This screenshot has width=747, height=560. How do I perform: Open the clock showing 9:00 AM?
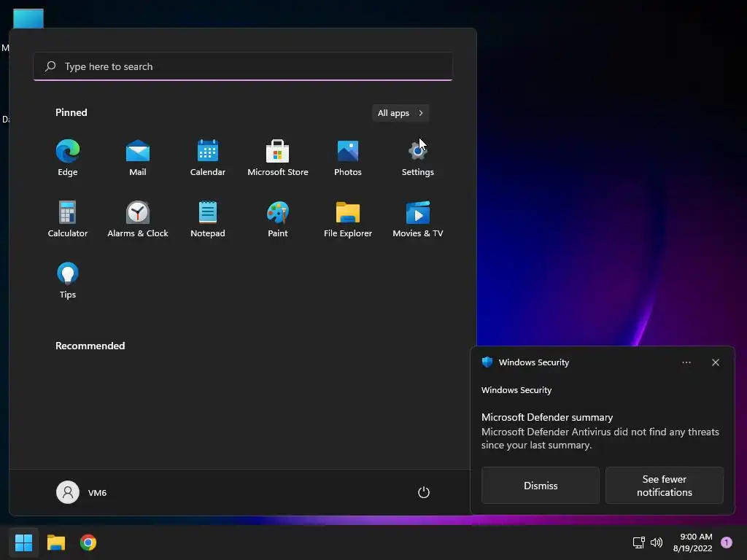[693, 542]
